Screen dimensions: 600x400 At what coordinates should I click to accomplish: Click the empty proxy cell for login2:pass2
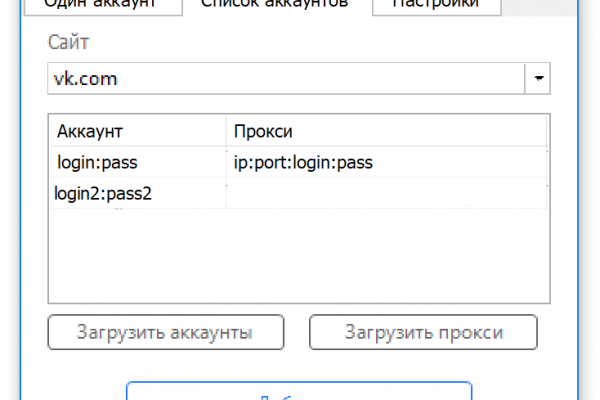tap(386, 193)
